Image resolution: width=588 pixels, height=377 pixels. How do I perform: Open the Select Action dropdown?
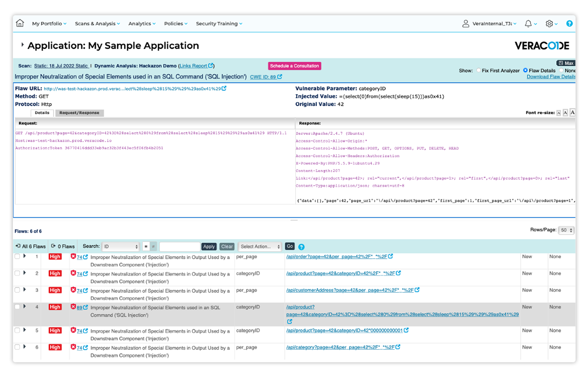[x=260, y=246]
